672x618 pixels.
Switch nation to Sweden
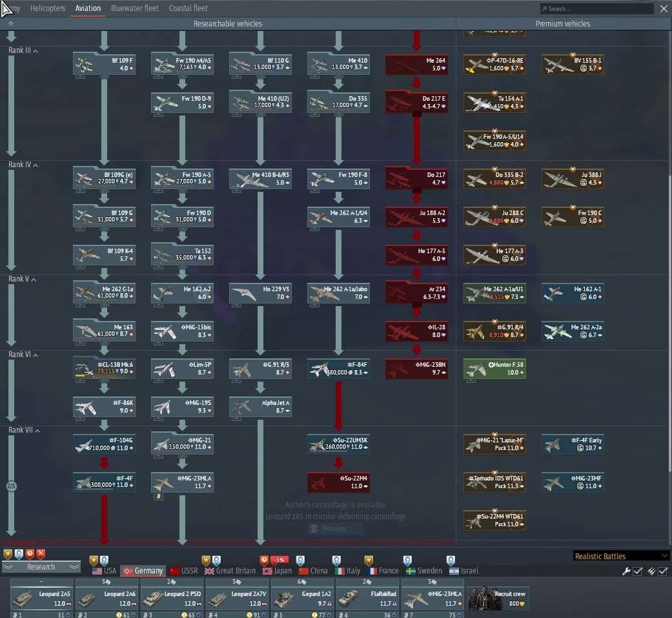[424, 571]
